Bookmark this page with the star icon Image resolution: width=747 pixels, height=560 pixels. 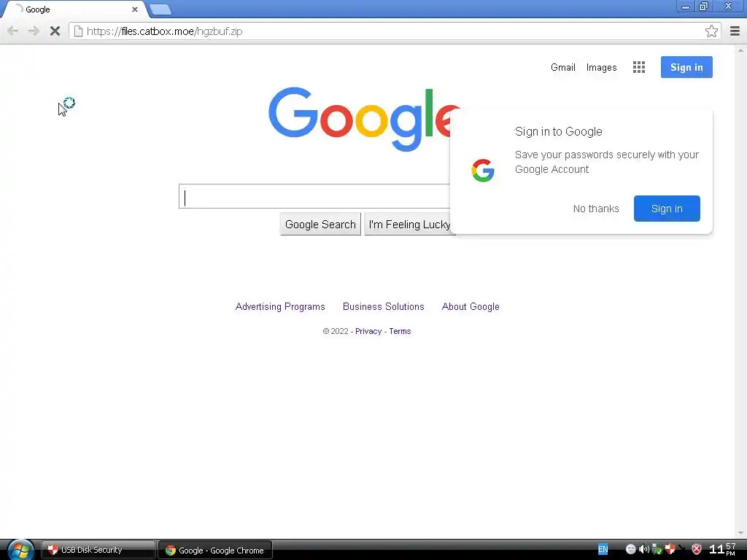pyautogui.click(x=711, y=31)
